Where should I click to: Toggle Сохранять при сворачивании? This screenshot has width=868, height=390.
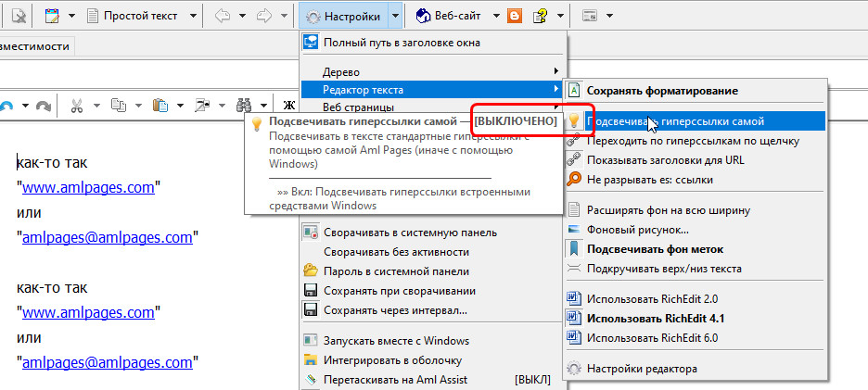coord(433,291)
